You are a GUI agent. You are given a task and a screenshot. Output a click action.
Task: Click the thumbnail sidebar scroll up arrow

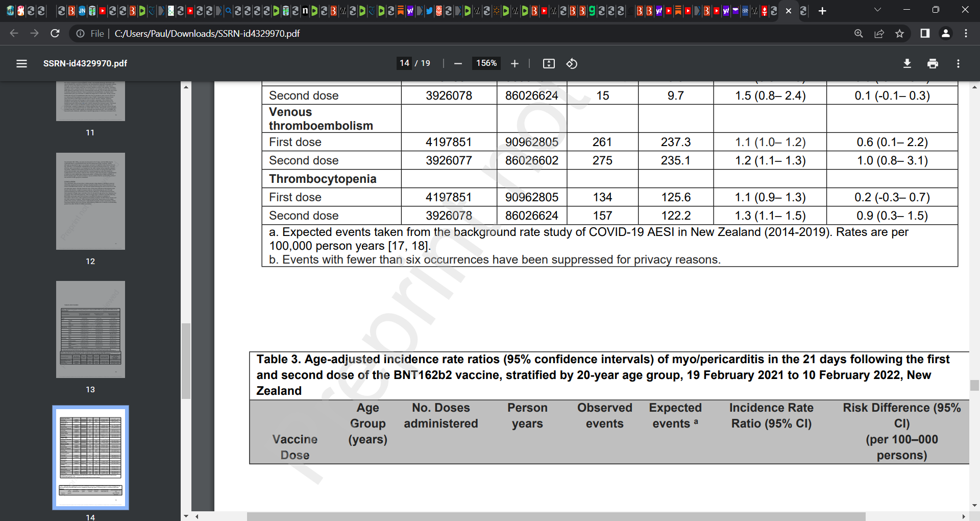(x=186, y=87)
